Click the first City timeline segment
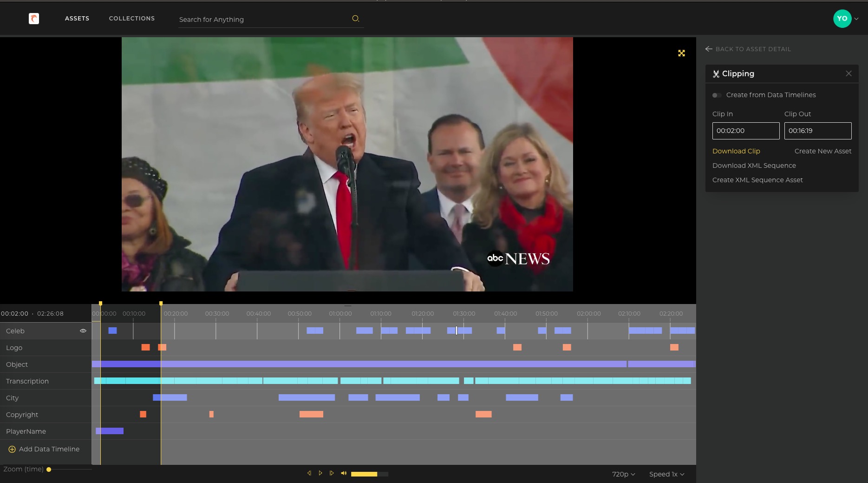This screenshot has height=483, width=868. pos(170,397)
